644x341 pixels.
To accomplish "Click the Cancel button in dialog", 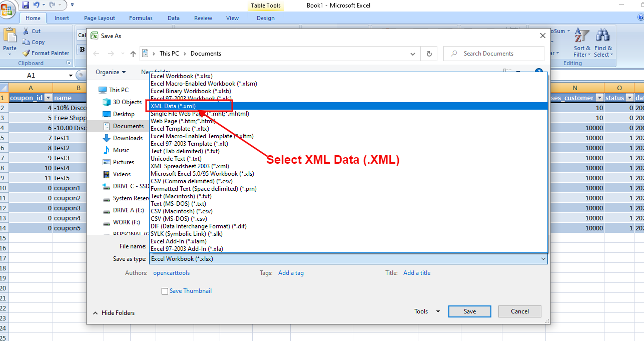I will [x=520, y=311].
